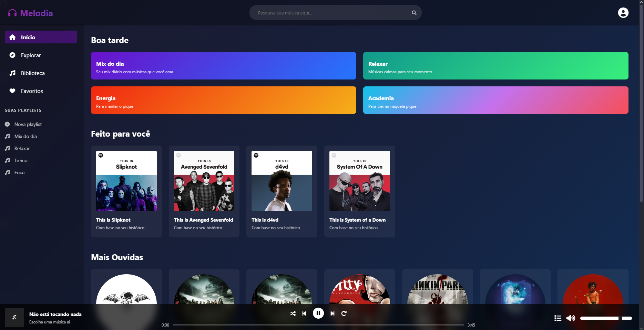Open the Foco playlist
Viewport: 644px width, 330px height.
coord(19,172)
